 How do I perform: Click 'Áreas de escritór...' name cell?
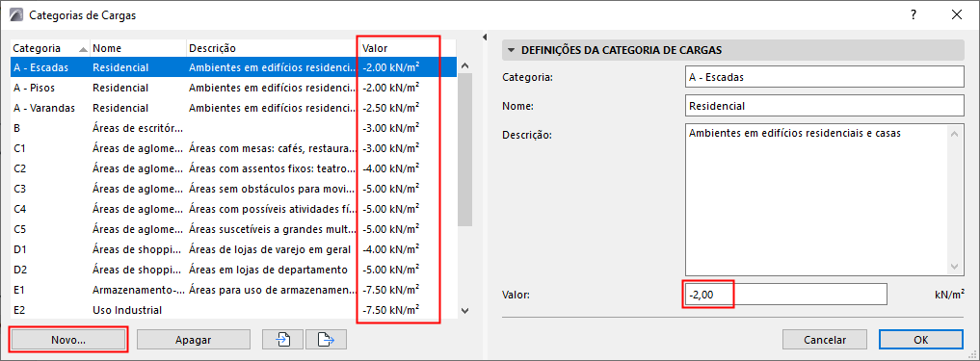[138, 128]
